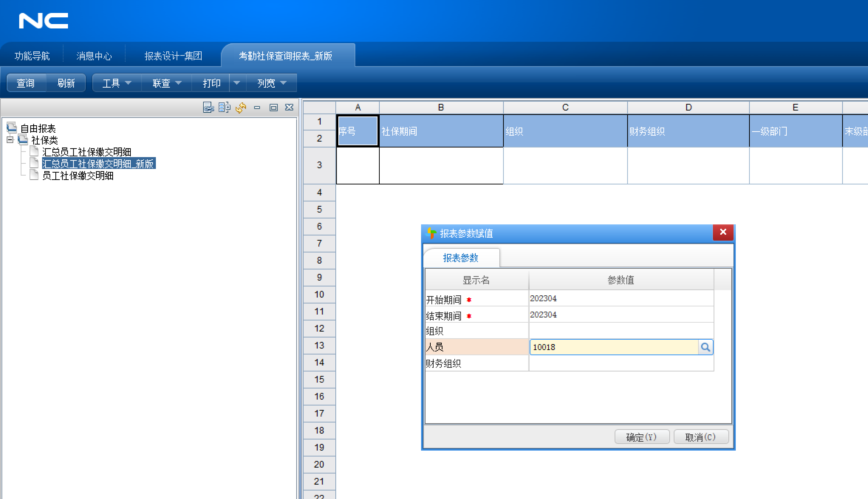Click the 人员 input field containing 10018

tap(614, 347)
